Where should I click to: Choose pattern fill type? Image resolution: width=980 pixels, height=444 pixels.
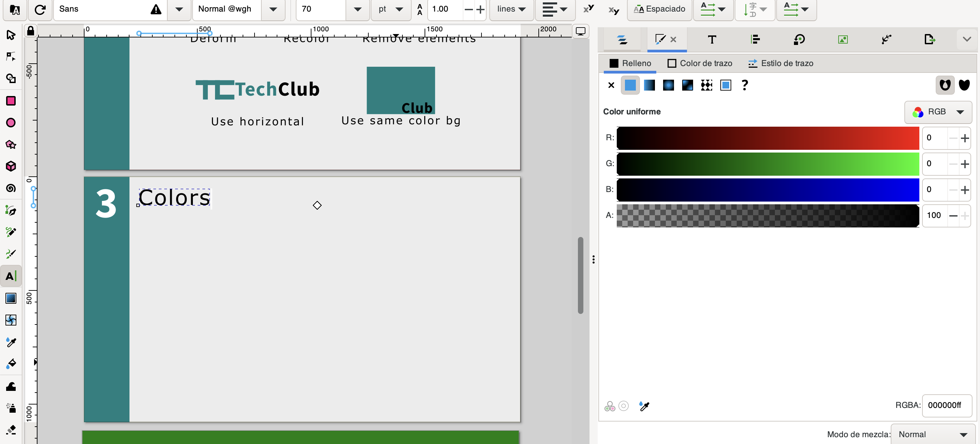706,85
